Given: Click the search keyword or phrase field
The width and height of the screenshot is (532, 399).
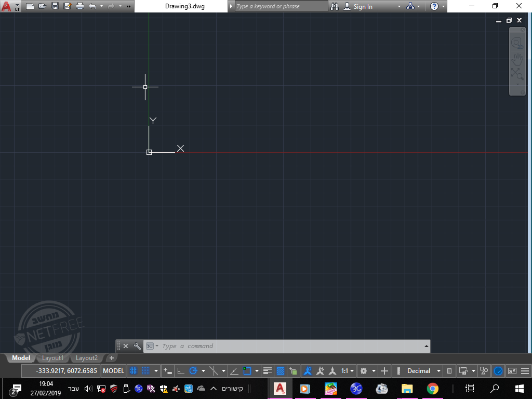Looking at the screenshot, I should (281, 6).
